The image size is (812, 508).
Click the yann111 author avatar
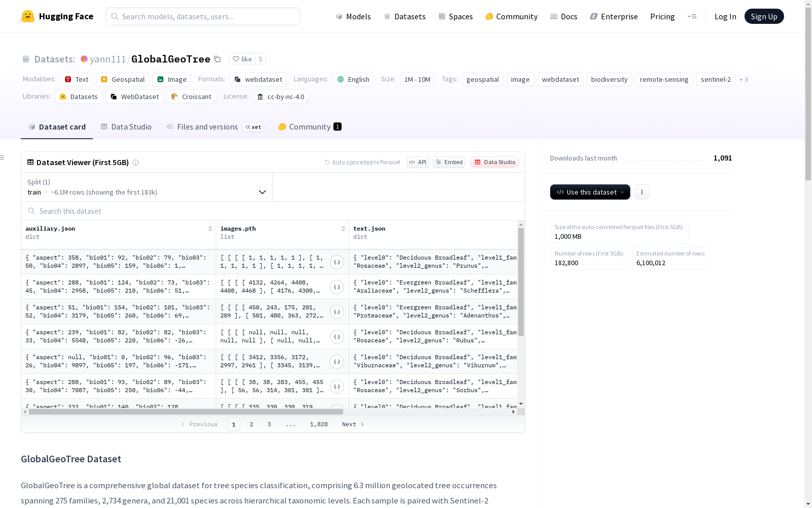coord(84,59)
